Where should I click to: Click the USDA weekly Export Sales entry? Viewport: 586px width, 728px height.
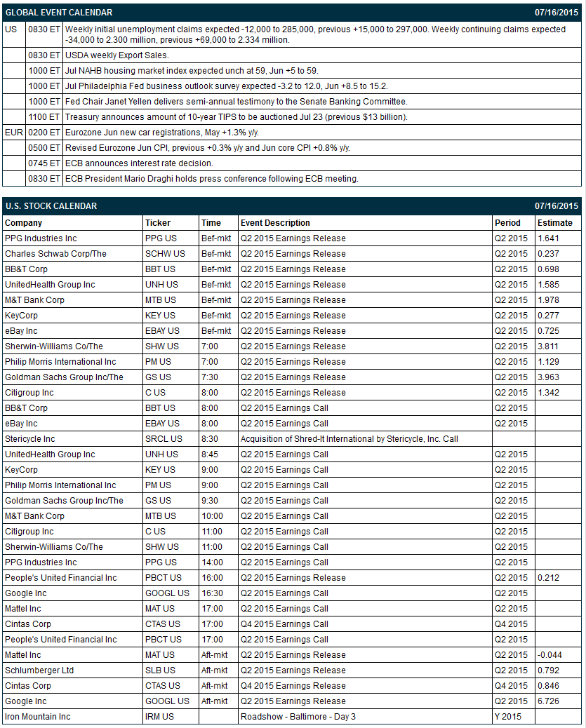coord(116,55)
